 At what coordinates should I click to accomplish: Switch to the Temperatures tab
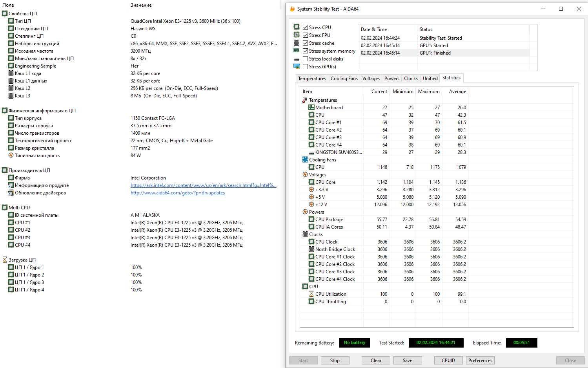312,79
